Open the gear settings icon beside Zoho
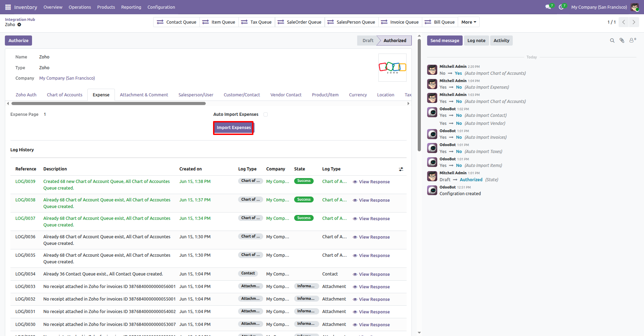The image size is (644, 336). pos(19,25)
